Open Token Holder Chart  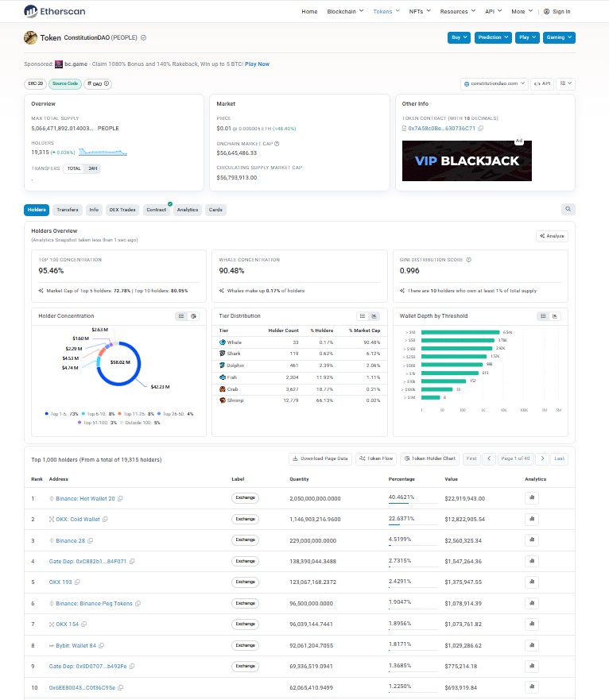430,458
